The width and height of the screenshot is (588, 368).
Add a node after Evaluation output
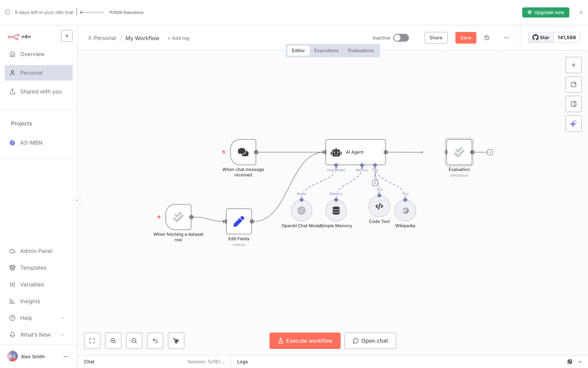pyautogui.click(x=490, y=152)
